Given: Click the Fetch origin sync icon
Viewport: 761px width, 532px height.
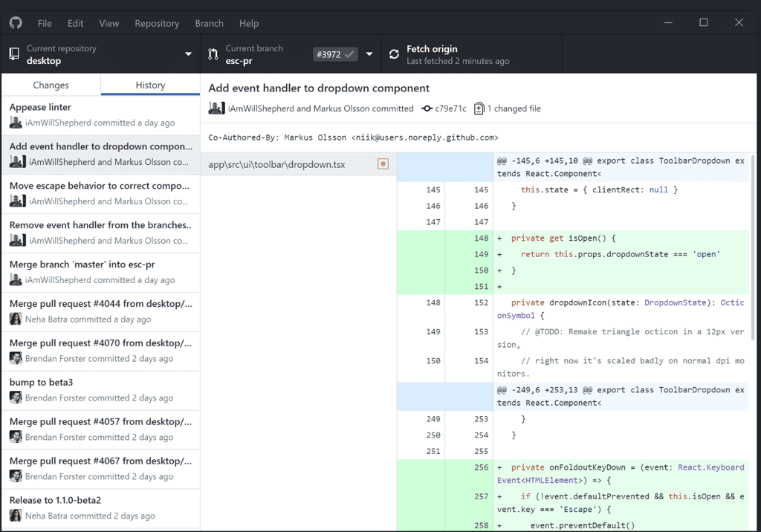Looking at the screenshot, I should tap(394, 54).
